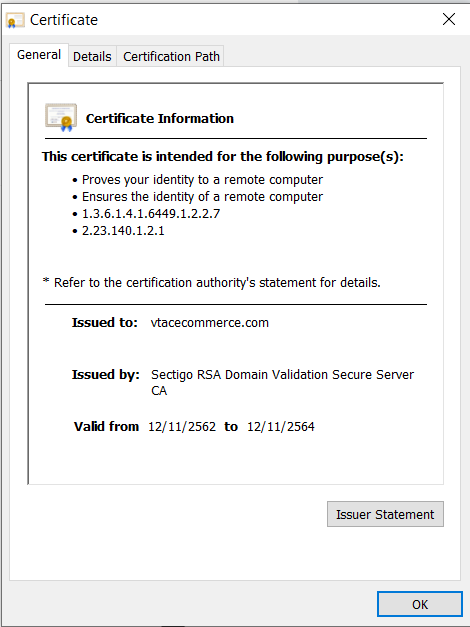
Task: Click the 2.23.140.1.2.1 purpose entry
Action: coord(123,231)
